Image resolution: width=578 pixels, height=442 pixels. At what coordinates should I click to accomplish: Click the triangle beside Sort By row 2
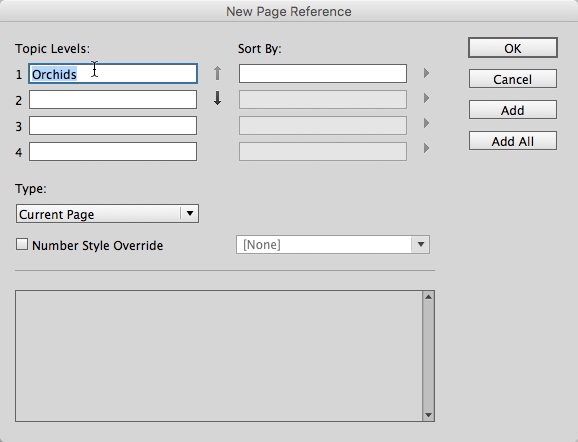426,98
